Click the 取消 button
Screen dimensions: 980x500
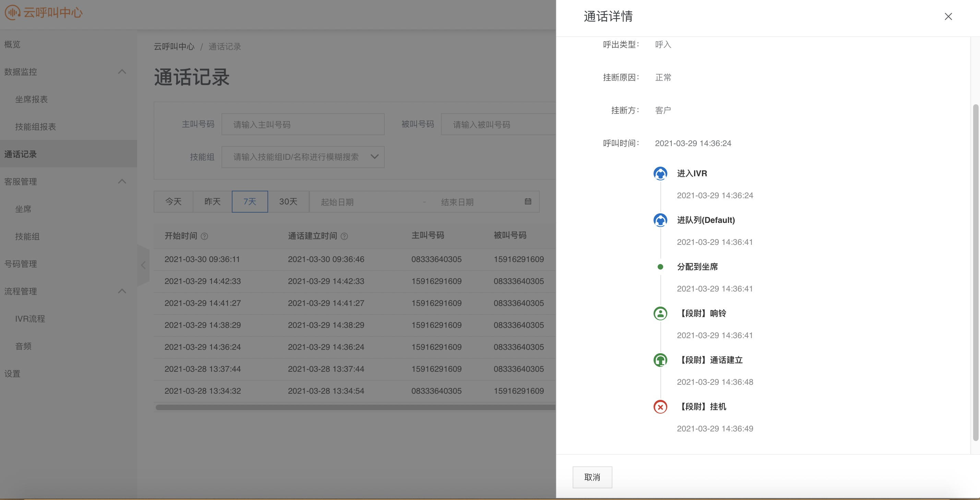click(x=592, y=477)
